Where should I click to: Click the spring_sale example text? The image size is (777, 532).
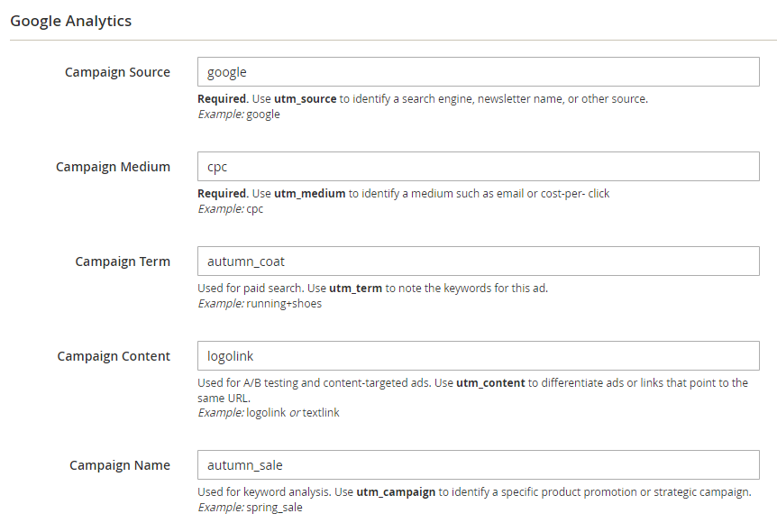(x=274, y=508)
